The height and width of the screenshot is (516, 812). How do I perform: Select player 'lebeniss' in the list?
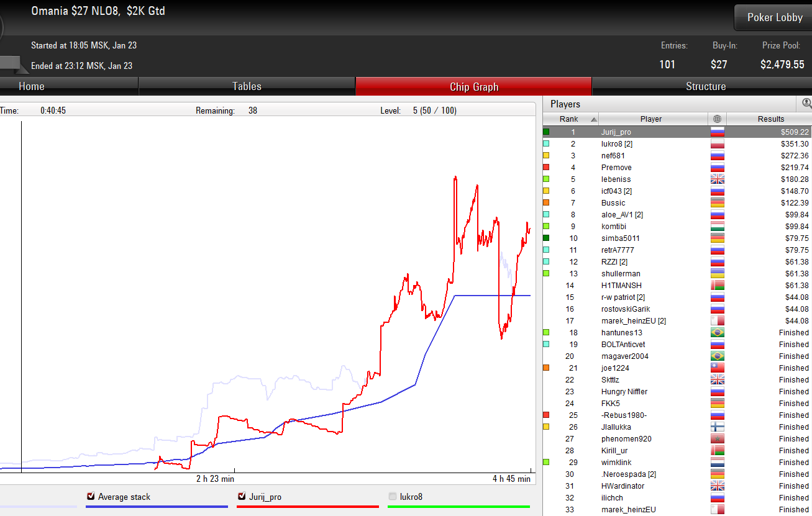click(x=616, y=179)
